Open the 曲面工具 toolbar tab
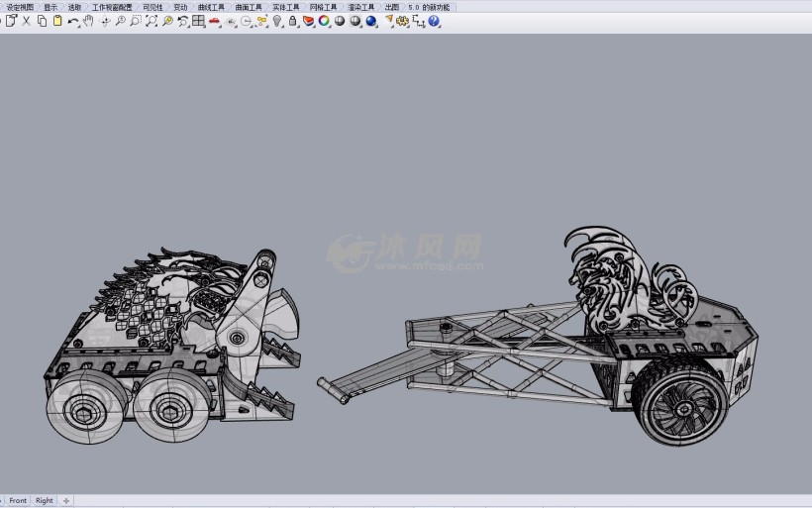 pos(249,7)
